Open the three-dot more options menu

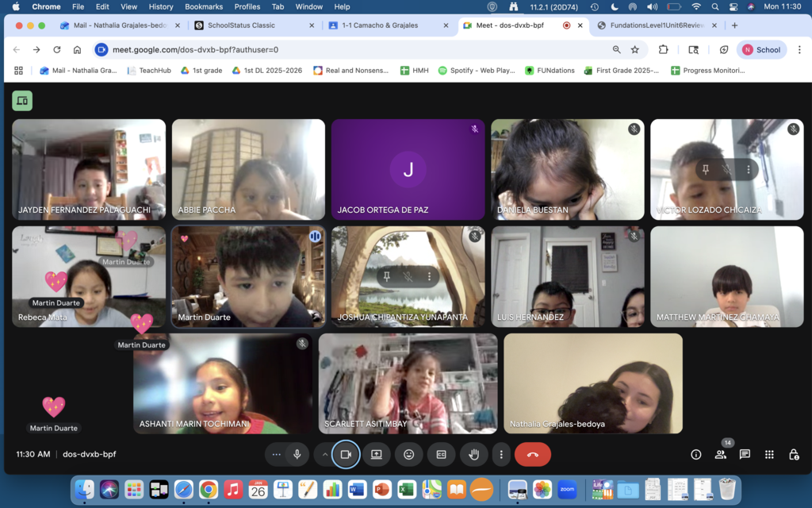click(x=500, y=455)
